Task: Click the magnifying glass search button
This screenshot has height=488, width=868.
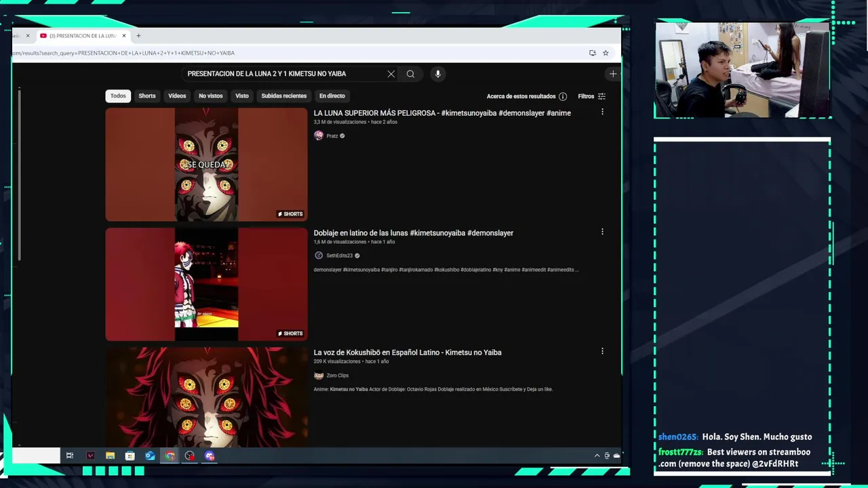Action: point(410,74)
